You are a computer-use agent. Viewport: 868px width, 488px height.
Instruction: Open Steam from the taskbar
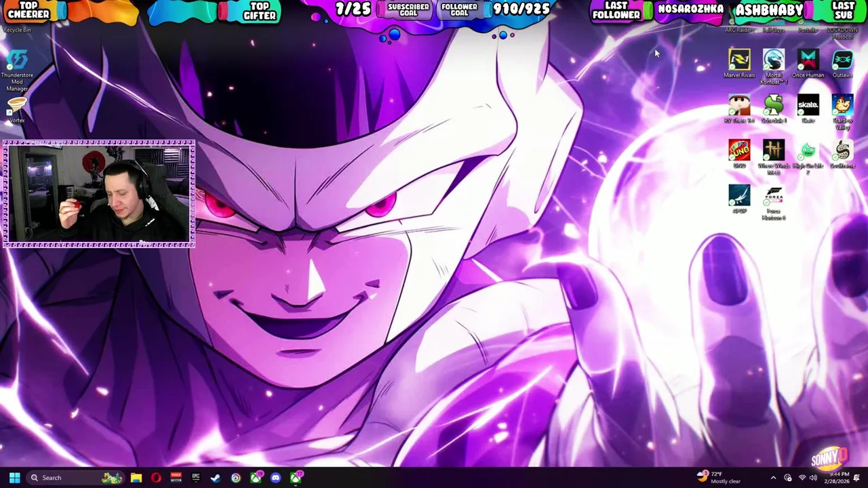coord(216,478)
